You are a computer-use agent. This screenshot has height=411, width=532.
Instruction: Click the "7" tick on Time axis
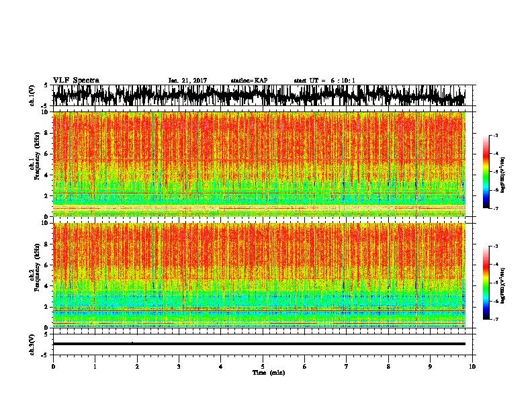(x=347, y=367)
